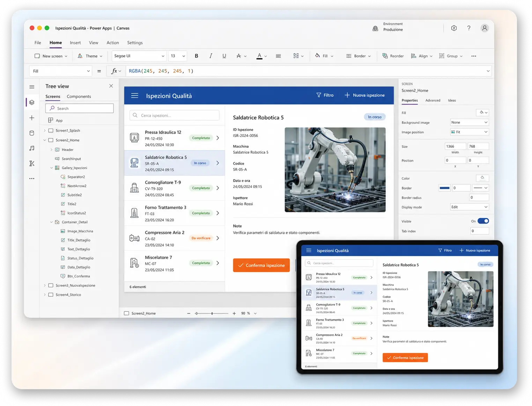
Task: Toggle the Visible switch off
Action: point(483,221)
